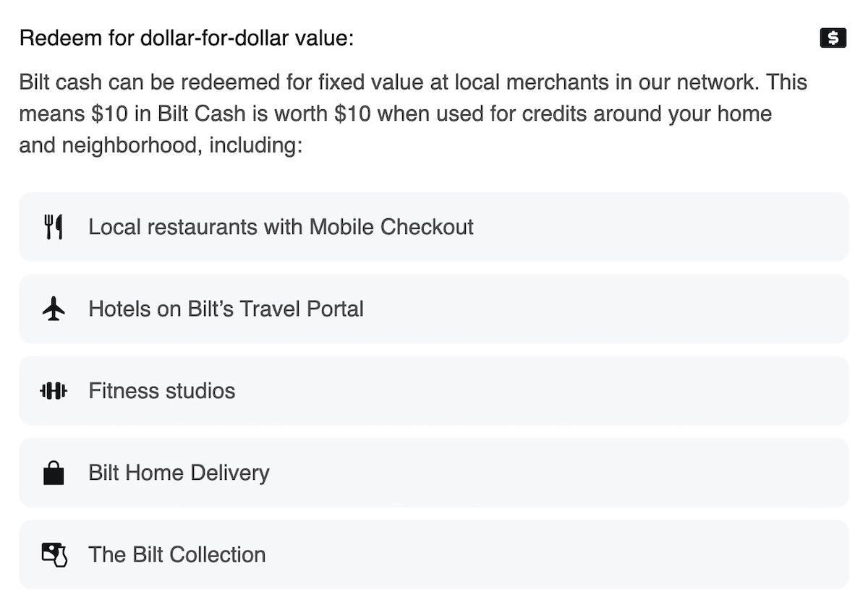Click the dollar sign icon badge

click(x=833, y=38)
